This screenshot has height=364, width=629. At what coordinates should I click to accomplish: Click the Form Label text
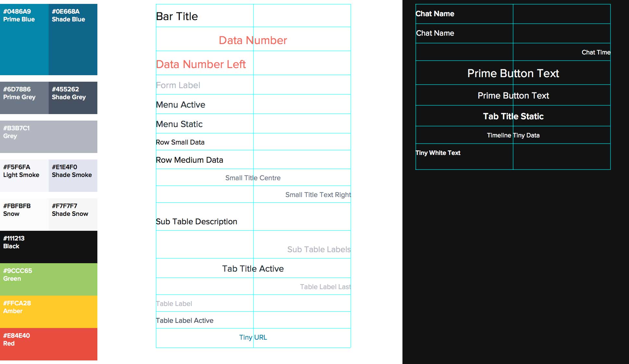[178, 85]
